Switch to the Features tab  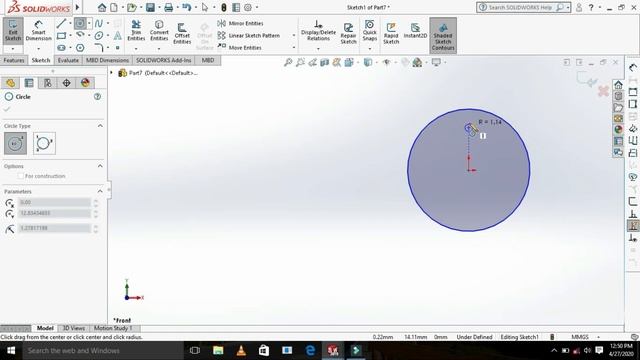point(14,60)
